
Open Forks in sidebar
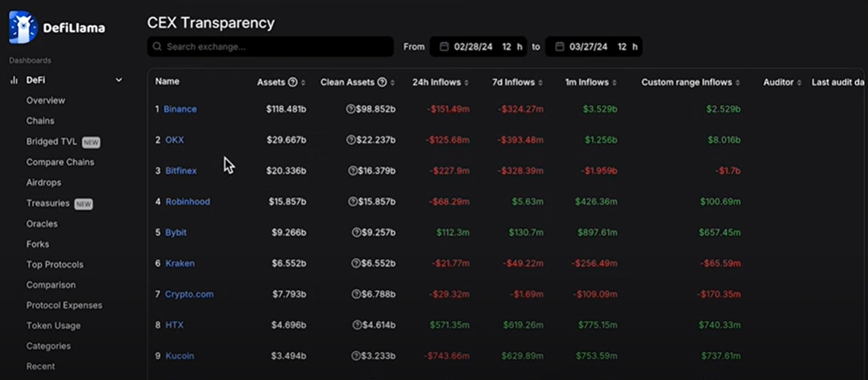37,244
